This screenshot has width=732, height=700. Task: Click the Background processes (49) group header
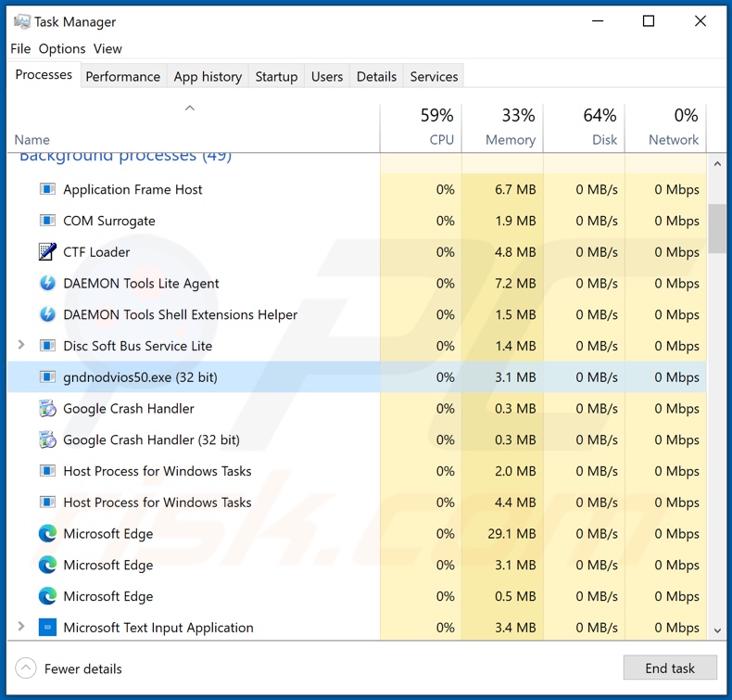pyautogui.click(x=125, y=158)
